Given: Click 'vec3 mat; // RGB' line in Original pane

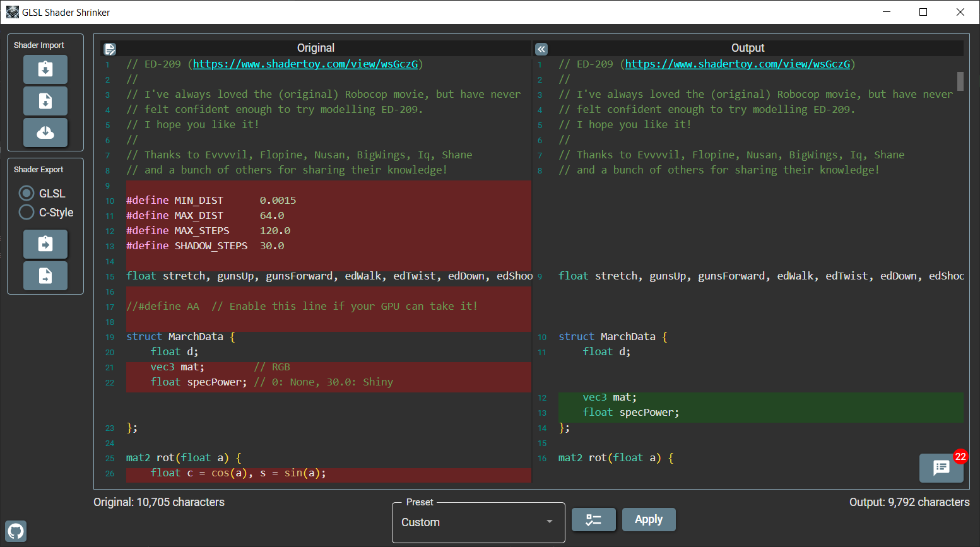Looking at the screenshot, I should point(220,367).
